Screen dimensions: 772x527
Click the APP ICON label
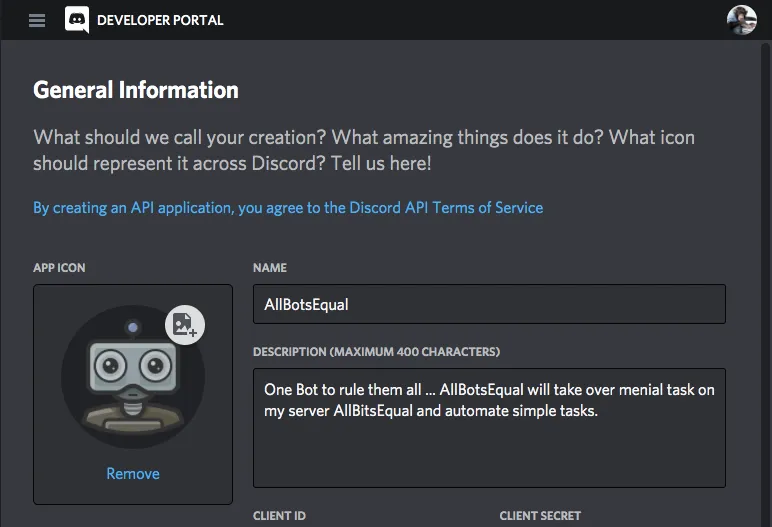click(x=59, y=267)
